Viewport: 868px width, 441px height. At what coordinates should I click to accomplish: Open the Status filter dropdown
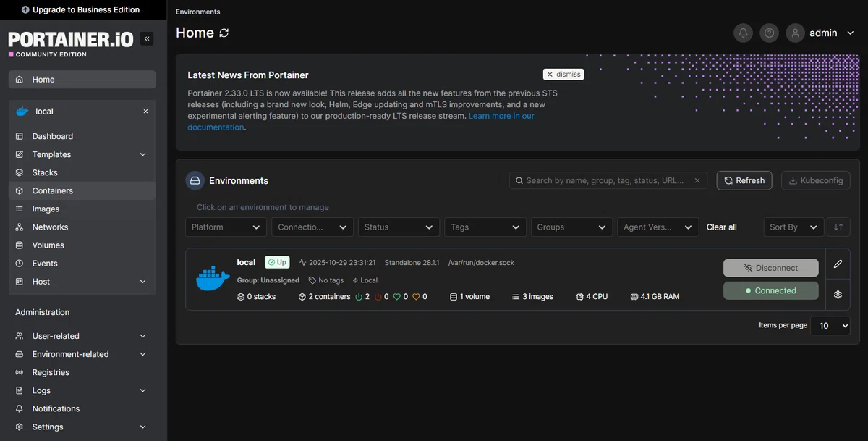399,227
